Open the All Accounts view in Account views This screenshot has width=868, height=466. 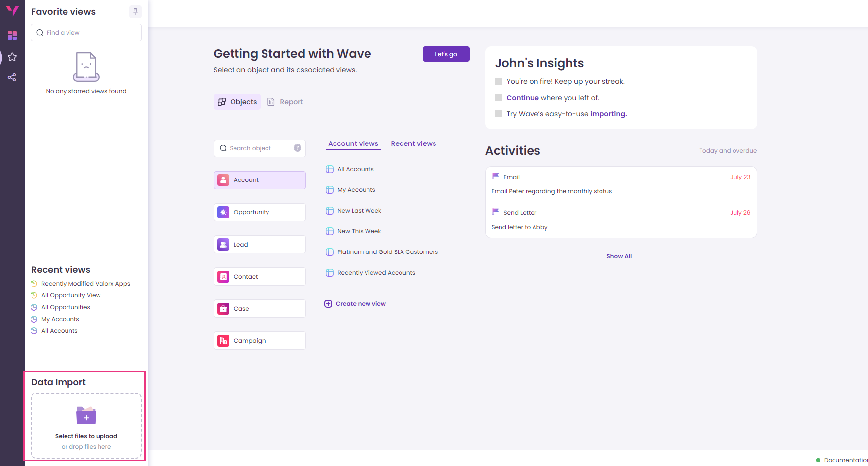point(356,169)
